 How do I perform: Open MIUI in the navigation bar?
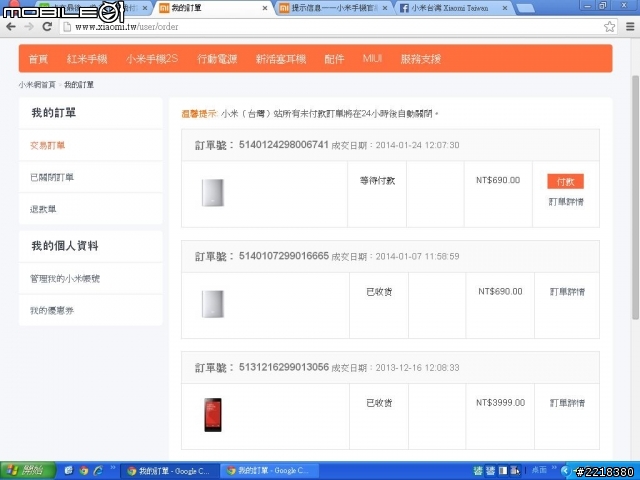[372, 59]
